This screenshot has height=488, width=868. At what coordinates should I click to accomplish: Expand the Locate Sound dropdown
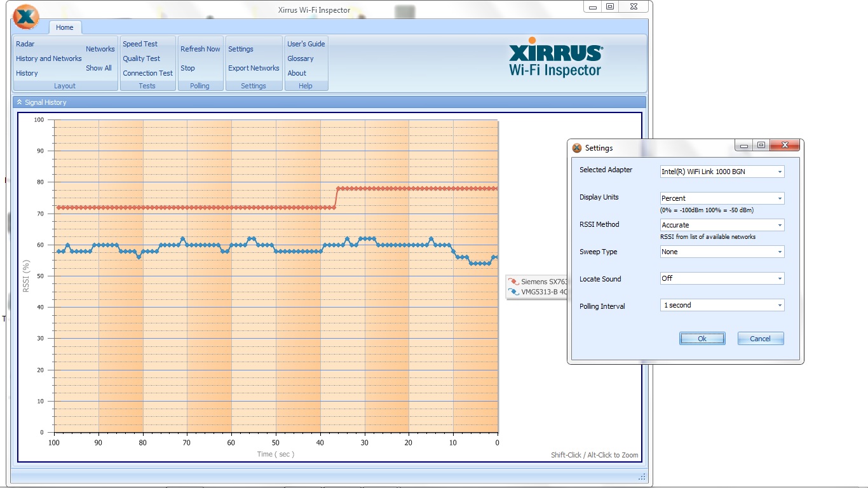pos(779,278)
